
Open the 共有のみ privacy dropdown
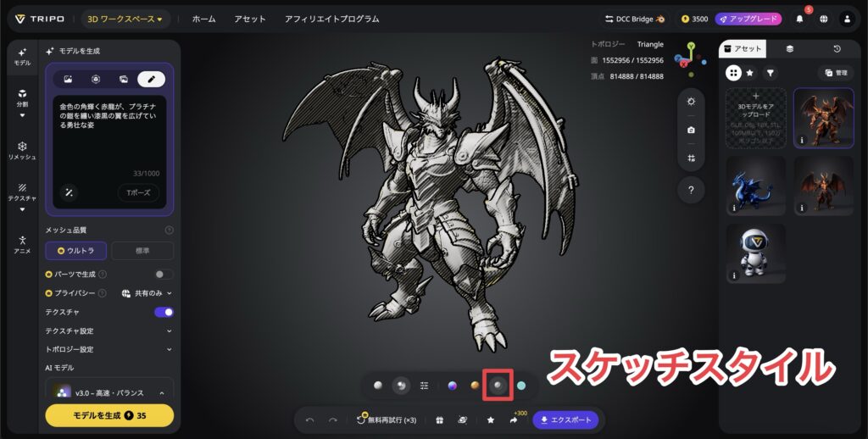click(x=147, y=293)
